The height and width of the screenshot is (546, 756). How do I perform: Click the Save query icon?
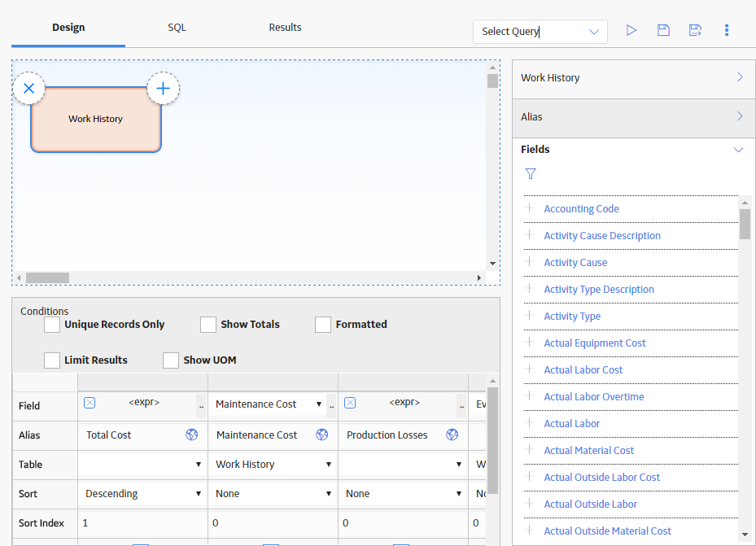pyautogui.click(x=663, y=30)
